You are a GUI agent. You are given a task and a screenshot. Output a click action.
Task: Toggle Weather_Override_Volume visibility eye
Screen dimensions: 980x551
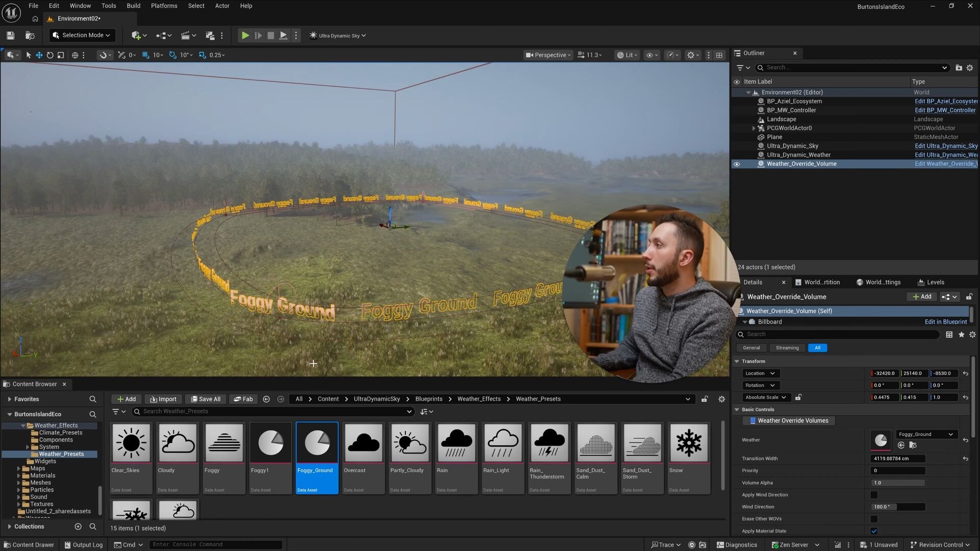tap(737, 164)
